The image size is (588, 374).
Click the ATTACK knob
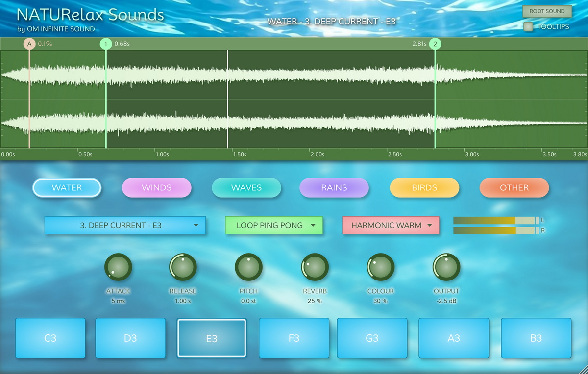click(x=118, y=267)
